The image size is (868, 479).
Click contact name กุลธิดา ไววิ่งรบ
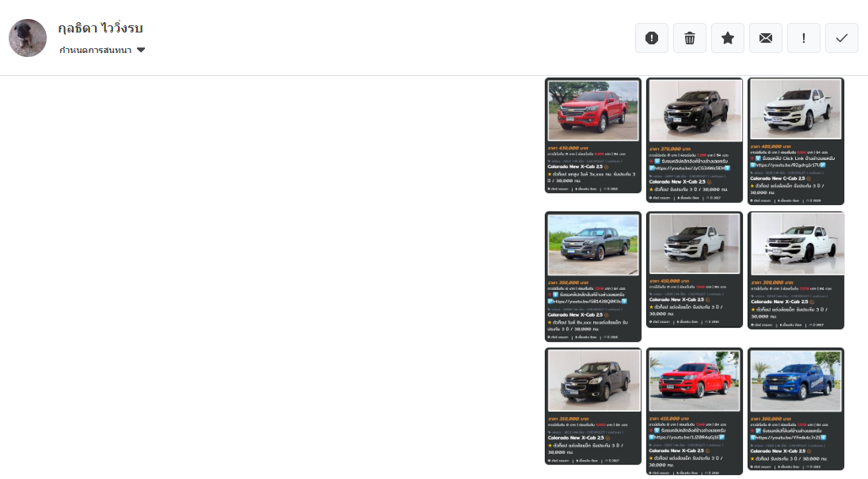101,29
